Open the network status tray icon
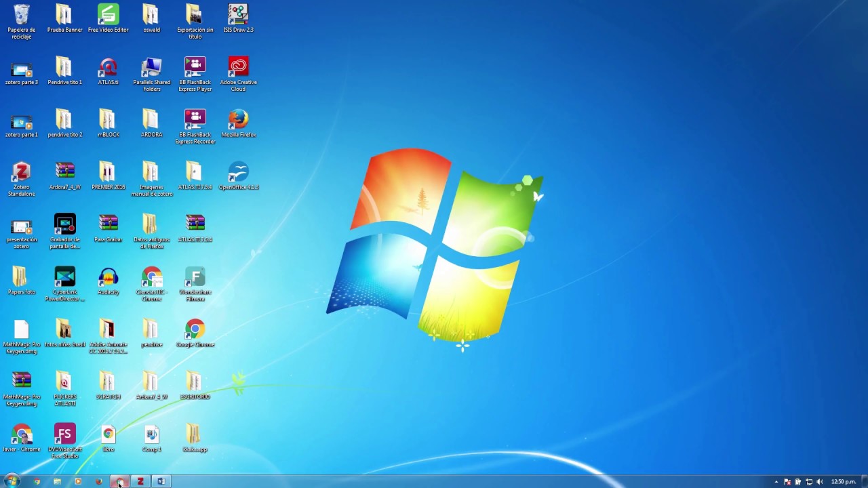 [x=809, y=482]
